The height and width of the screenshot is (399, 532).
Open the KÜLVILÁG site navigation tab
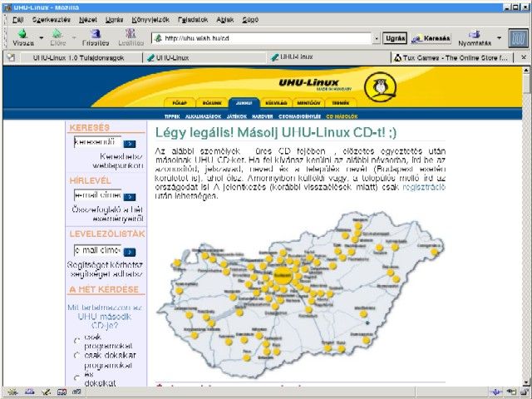[x=276, y=103]
